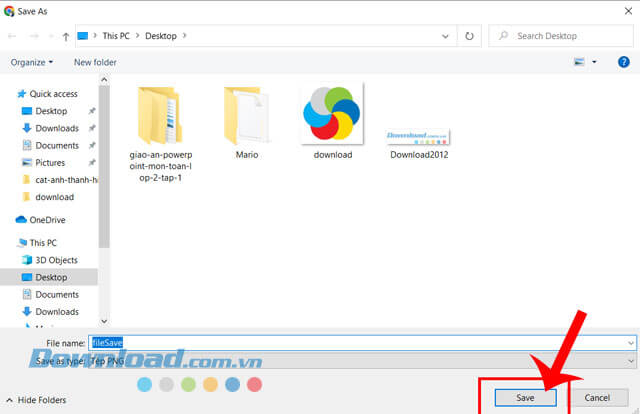Select the Download2012 image file
The width and height of the screenshot is (640, 414).
tap(419, 144)
